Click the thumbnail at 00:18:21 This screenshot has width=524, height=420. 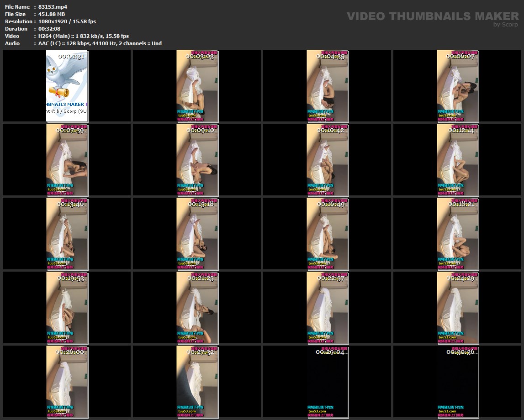458,234
